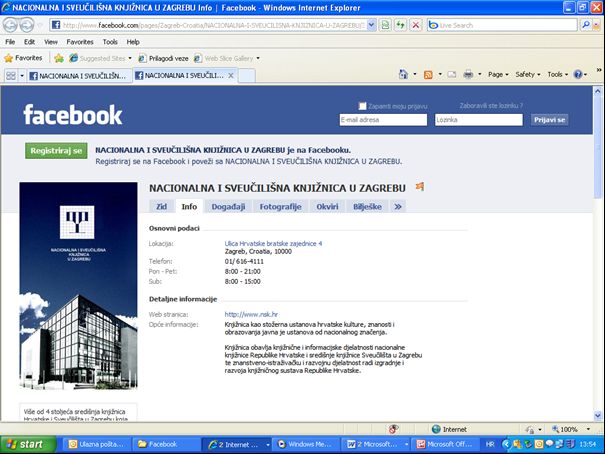605x454 pixels.
Task: Open the File menu
Action: [x=10, y=42]
